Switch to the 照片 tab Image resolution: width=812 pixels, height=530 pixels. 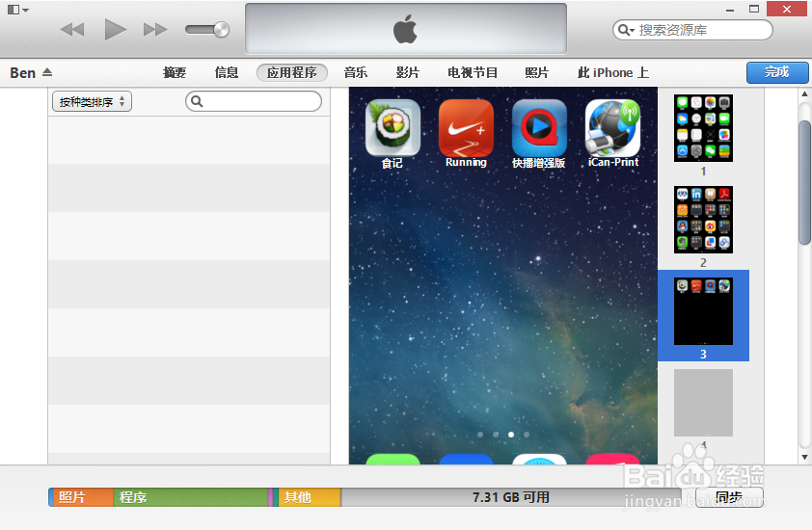pos(536,72)
